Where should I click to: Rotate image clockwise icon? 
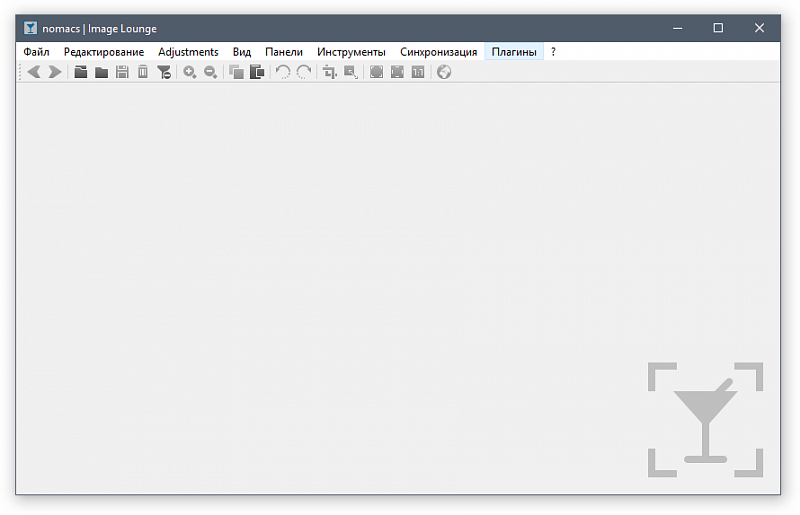[x=304, y=72]
